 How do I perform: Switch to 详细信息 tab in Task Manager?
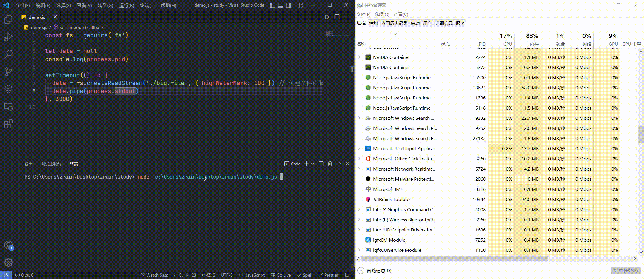444,23
